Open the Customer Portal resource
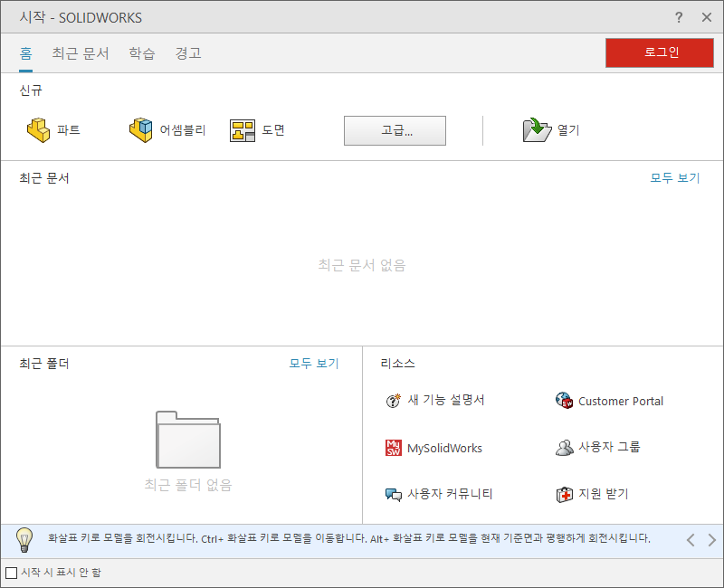724x588 pixels. [609, 401]
